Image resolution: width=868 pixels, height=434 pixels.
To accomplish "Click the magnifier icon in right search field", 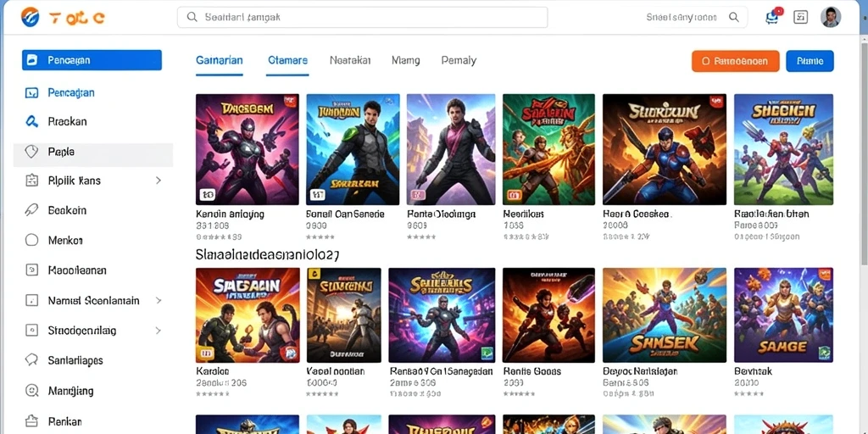I will (x=734, y=17).
